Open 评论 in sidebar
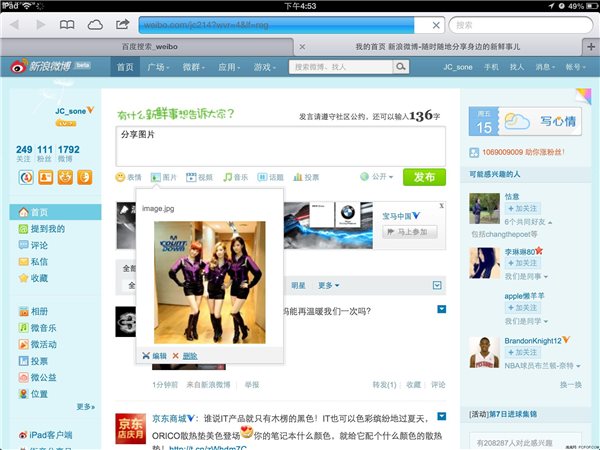The height and width of the screenshot is (450, 600). pos(33,245)
